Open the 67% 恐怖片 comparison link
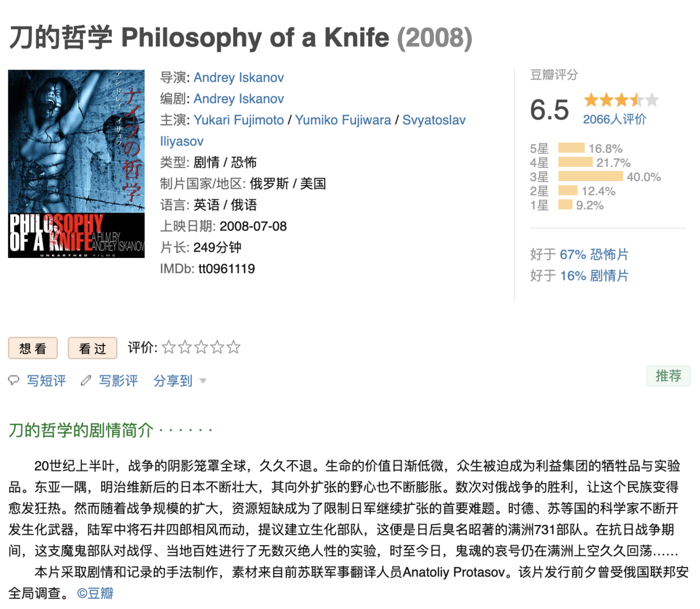The height and width of the screenshot is (609, 700). point(594,255)
